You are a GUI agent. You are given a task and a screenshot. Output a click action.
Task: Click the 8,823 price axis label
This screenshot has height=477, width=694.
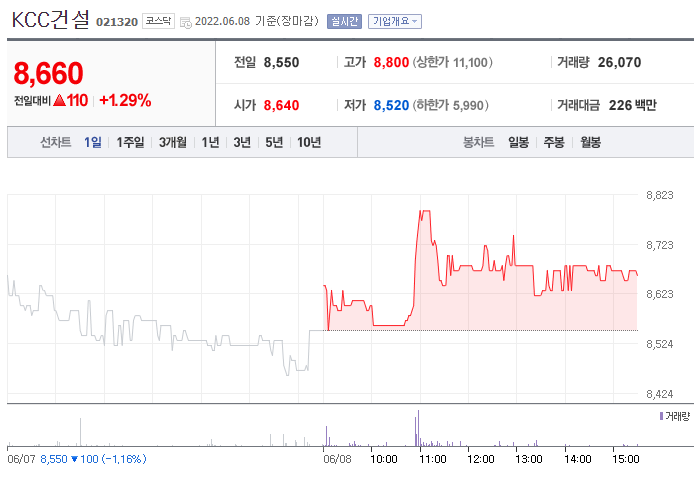click(659, 195)
